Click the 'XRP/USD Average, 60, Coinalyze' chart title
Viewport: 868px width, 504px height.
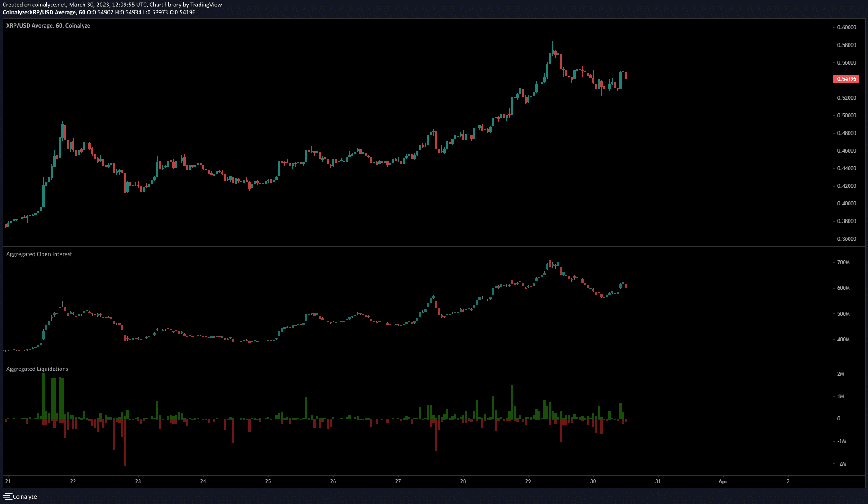(48, 26)
